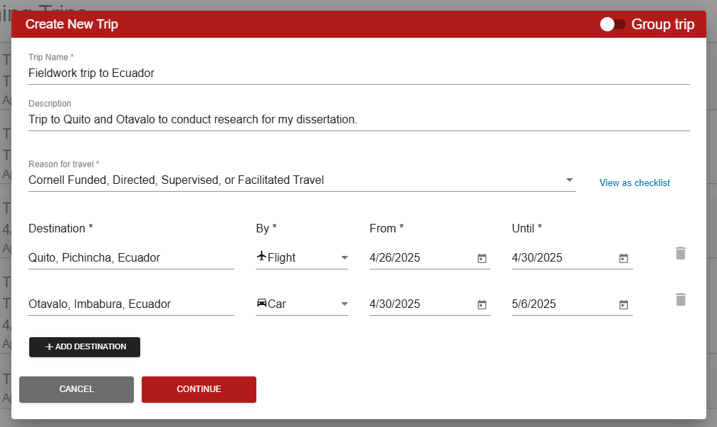The width and height of the screenshot is (717, 427).
Task: Click the Add Destination button
Action: 85,347
